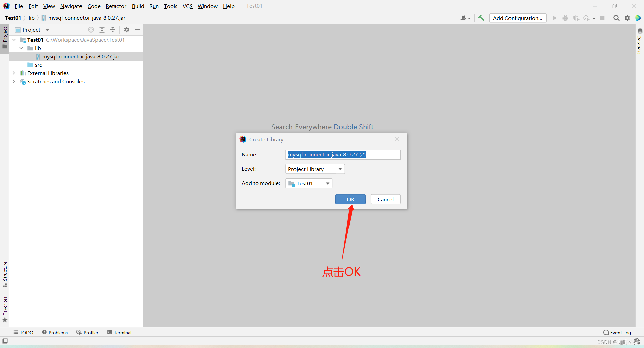Click Collapse All icon in Project panel
The height and width of the screenshot is (348, 644).
coord(113,30)
